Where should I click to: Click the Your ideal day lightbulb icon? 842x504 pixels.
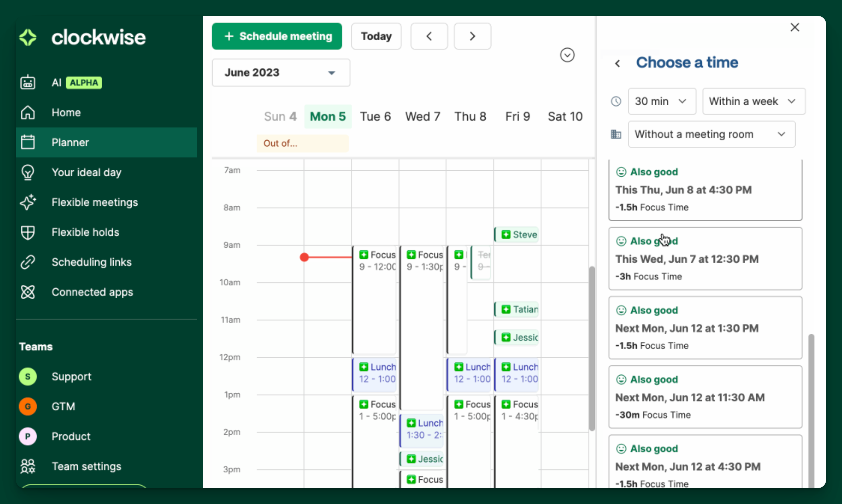tap(28, 172)
